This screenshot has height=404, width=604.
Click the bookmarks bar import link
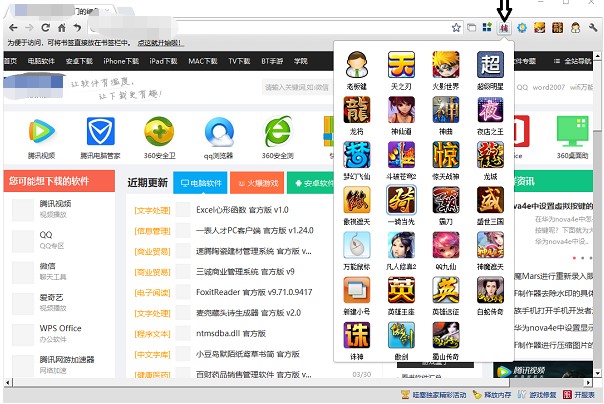click(x=160, y=43)
